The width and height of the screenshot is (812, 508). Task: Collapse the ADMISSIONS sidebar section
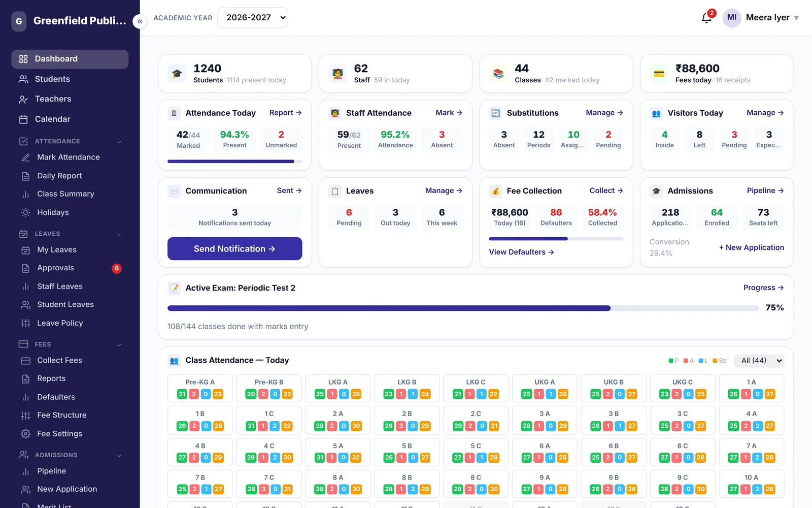[119, 456]
